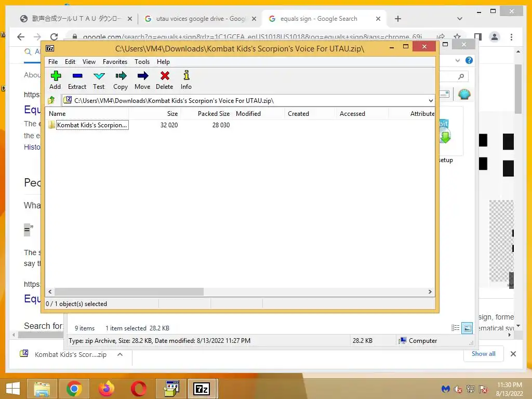Switch to utau voices google drive tab
The height and width of the screenshot is (399, 532).
(201, 19)
